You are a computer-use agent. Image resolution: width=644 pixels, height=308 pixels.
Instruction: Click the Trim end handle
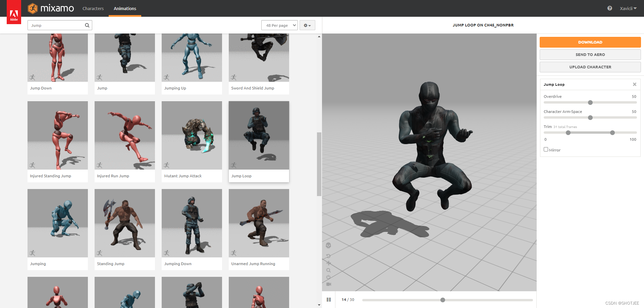612,133
